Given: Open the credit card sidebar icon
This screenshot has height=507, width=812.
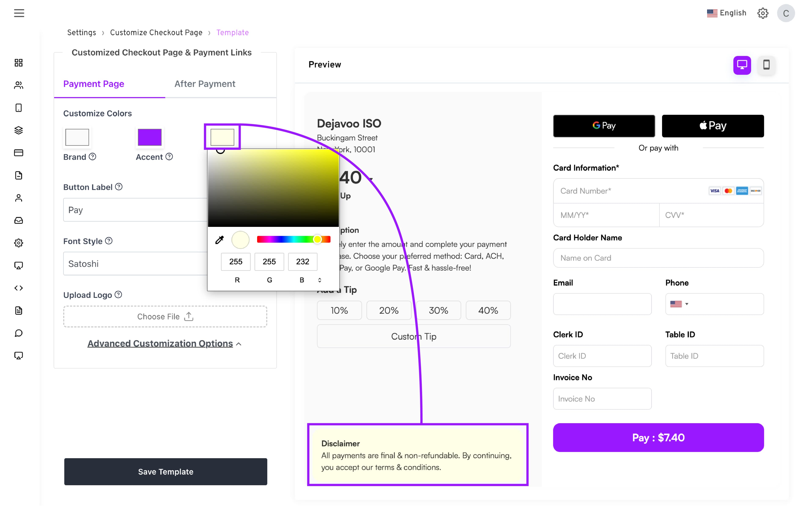Looking at the screenshot, I should point(19,153).
